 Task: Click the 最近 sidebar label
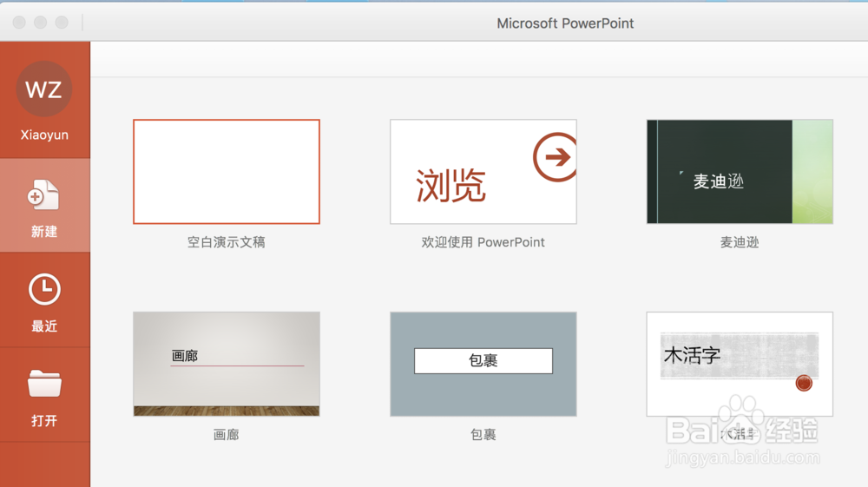pos(44,326)
